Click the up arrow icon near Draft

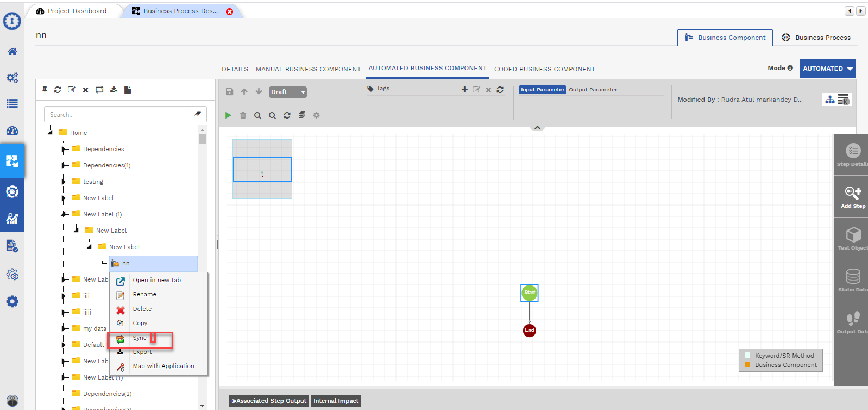coord(244,92)
